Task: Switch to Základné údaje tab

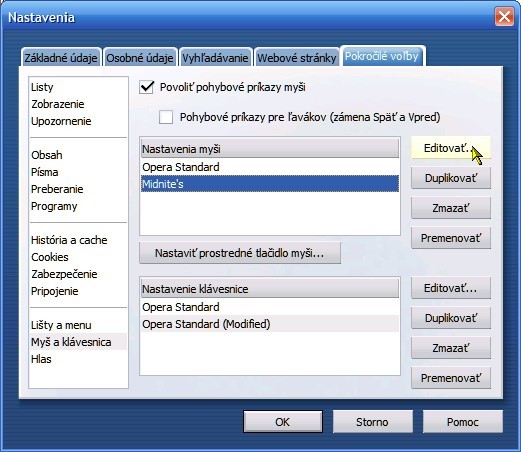Action: (x=61, y=58)
